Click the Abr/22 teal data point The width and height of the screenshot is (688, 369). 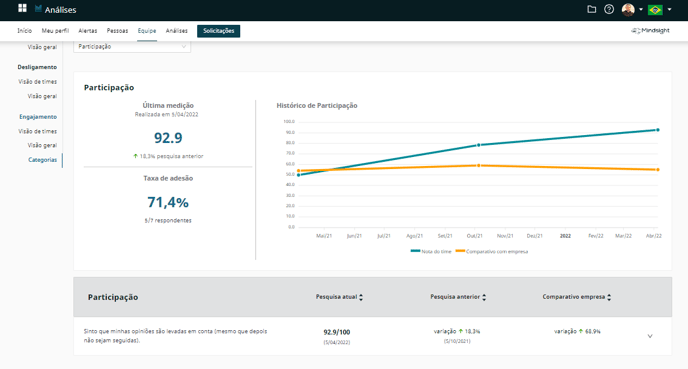[x=657, y=130]
